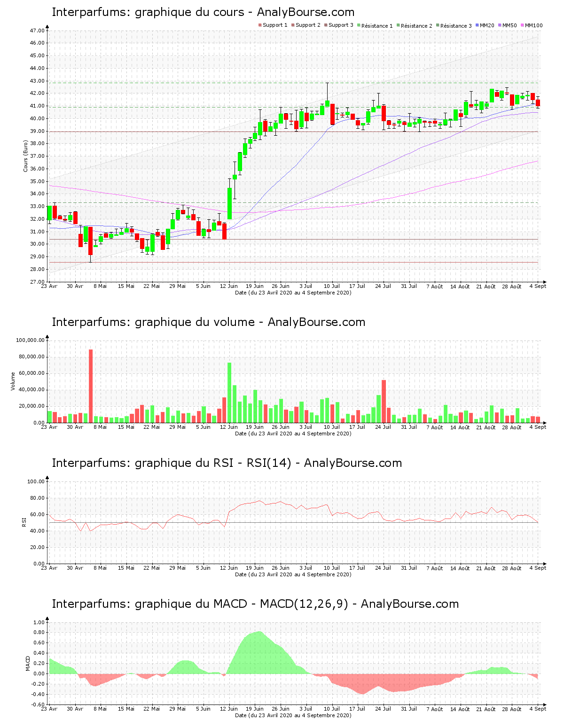Image resolution: width=564 pixels, height=728 pixels.
Task: Select the 'Support 2' legend label
Action: pyautogui.click(x=308, y=25)
